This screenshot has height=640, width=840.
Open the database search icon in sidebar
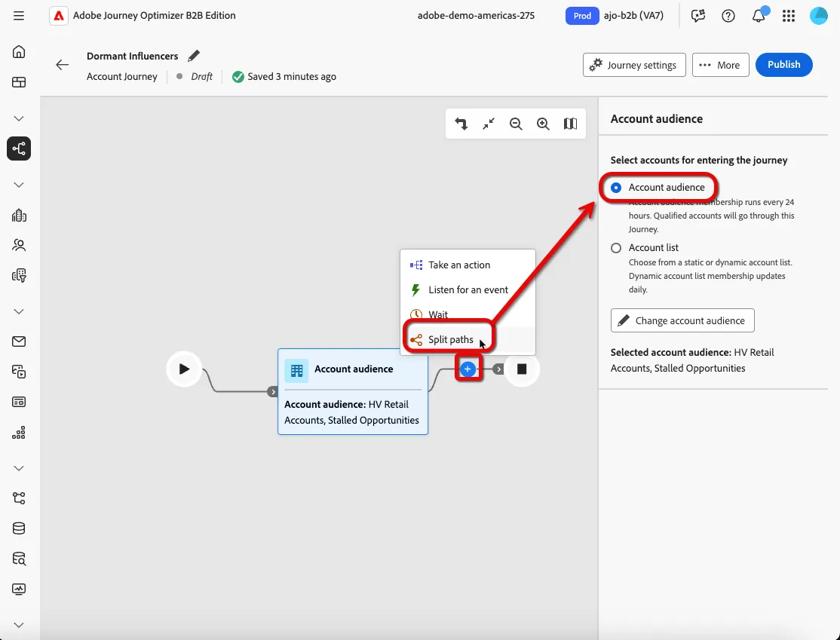pos(19,559)
